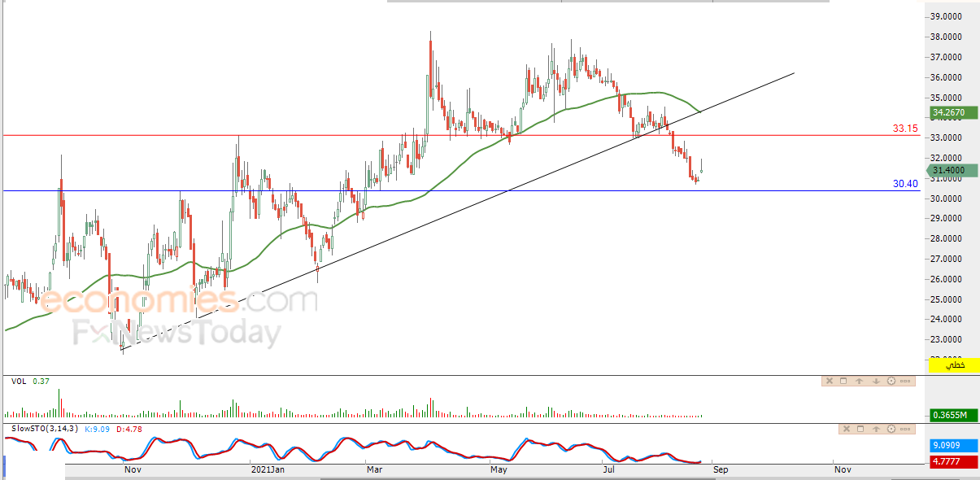The image size is (980, 480).
Task: Select the 33.15 resistance level label
Action: [x=905, y=129]
